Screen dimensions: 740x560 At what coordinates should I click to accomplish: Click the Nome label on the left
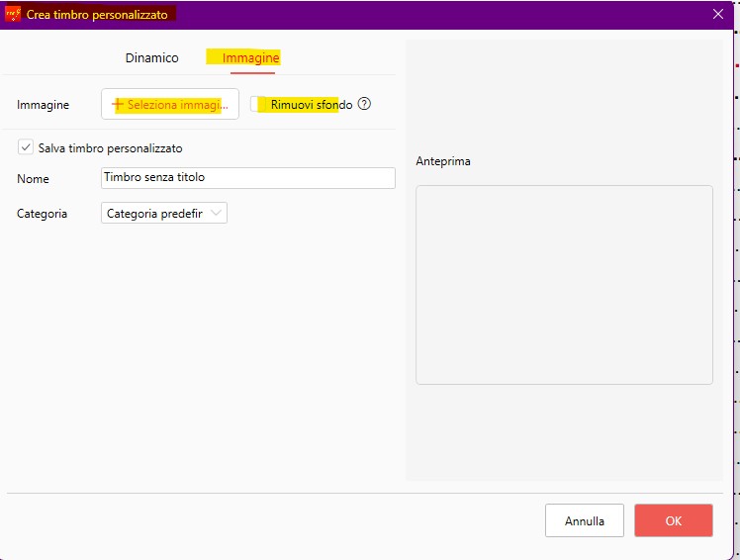coord(33,179)
